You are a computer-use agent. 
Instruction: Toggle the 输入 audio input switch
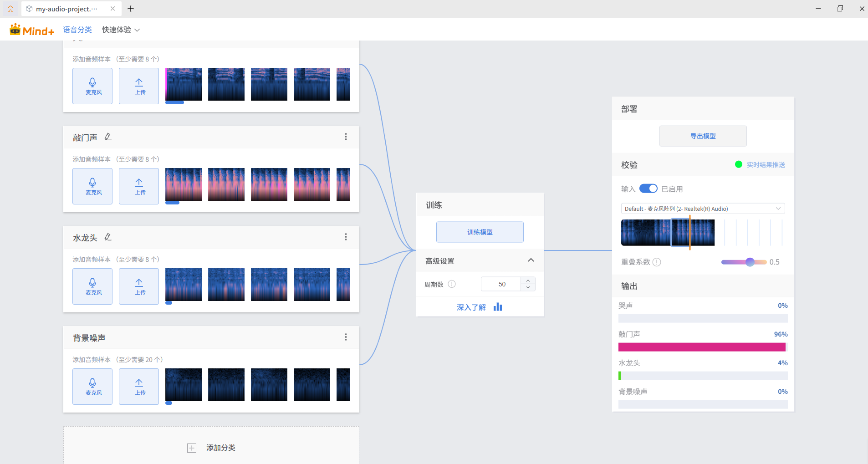click(648, 189)
